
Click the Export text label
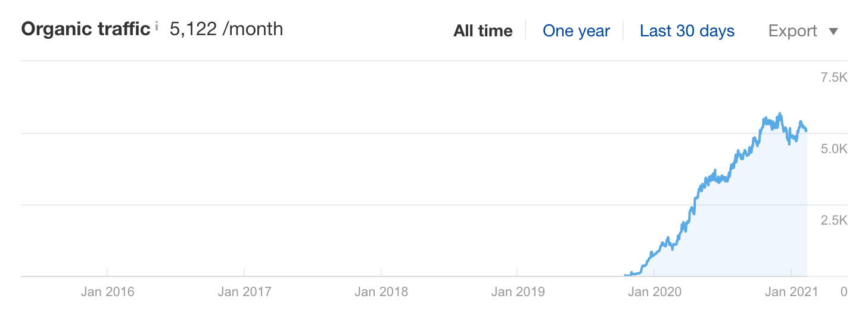(x=793, y=31)
